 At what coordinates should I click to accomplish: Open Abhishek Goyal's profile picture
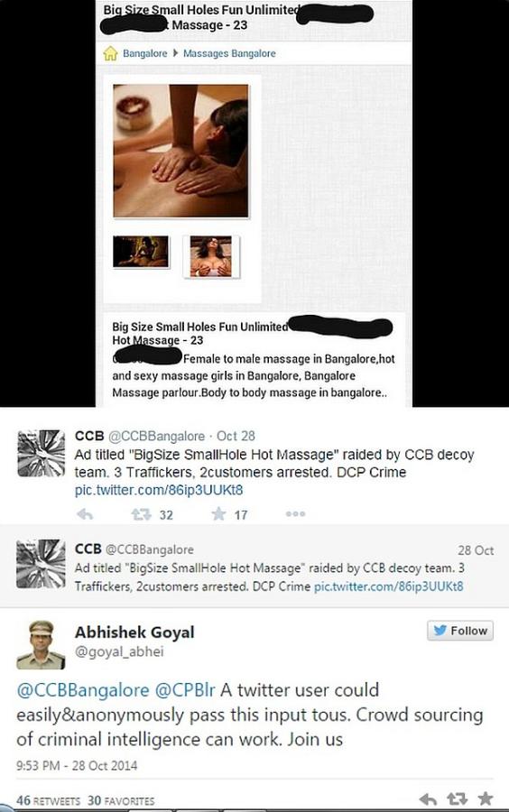pyautogui.click(x=41, y=644)
